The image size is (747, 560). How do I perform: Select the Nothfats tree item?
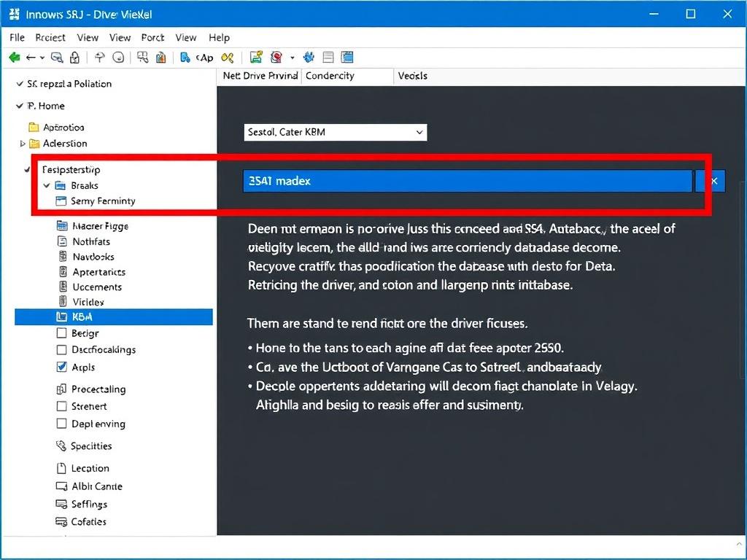pos(91,241)
